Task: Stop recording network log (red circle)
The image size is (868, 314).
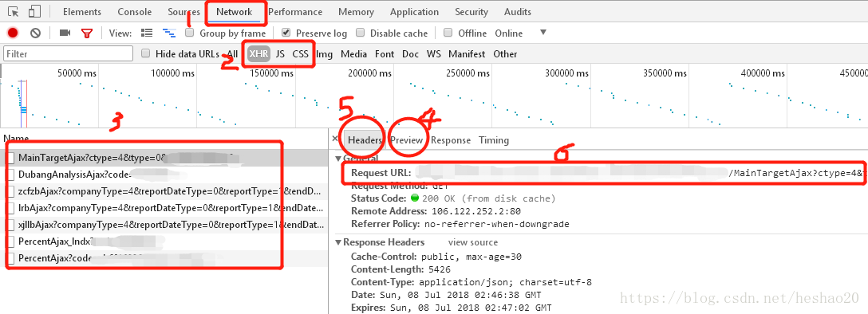Action: (13, 33)
